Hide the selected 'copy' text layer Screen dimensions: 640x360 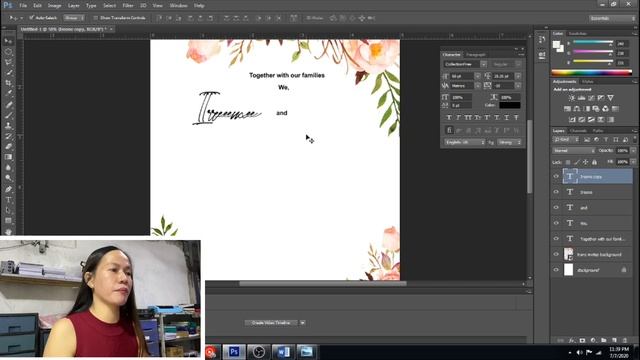[x=556, y=176]
